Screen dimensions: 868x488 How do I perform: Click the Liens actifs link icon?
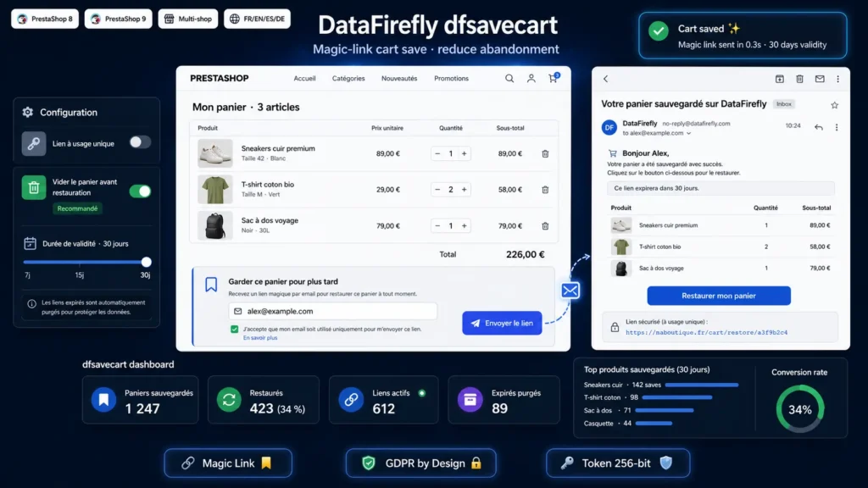pos(351,400)
